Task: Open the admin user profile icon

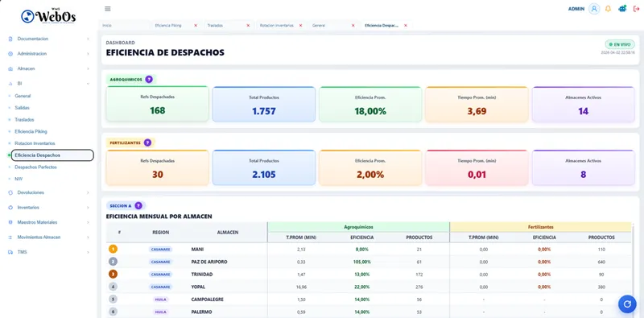Action: tap(594, 9)
